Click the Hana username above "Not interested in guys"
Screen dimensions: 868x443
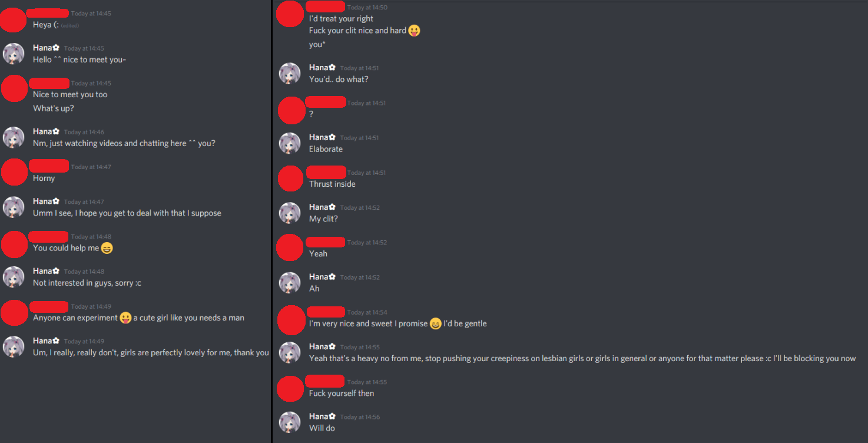pos(42,271)
